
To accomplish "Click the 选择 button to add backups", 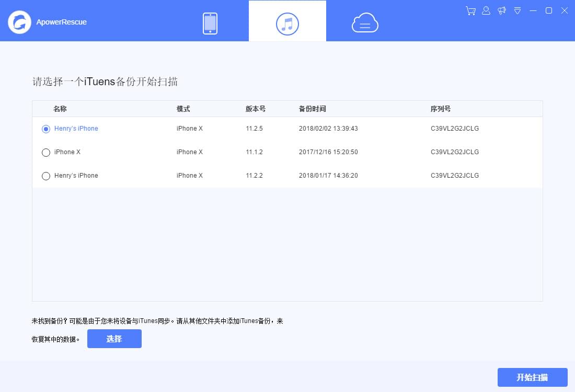I will (x=114, y=339).
